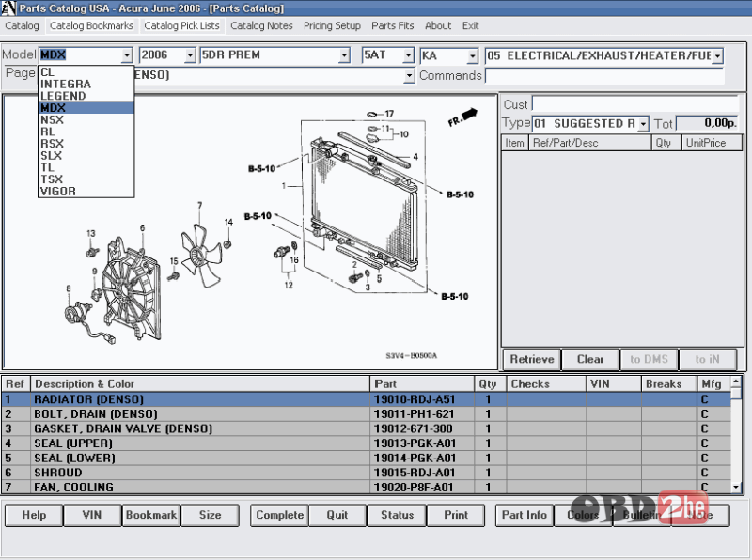Click the Mfg column header
752x560 pixels.
click(x=713, y=384)
